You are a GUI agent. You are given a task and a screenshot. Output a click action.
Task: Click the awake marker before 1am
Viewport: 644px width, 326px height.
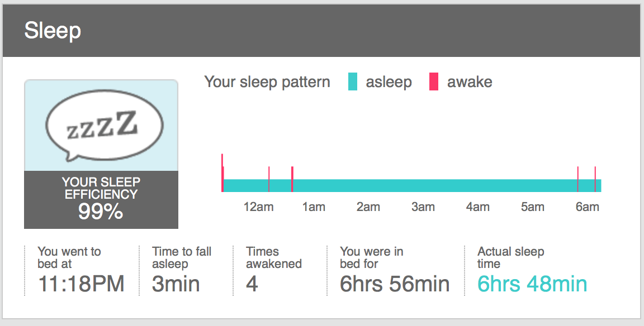pyautogui.click(x=292, y=179)
